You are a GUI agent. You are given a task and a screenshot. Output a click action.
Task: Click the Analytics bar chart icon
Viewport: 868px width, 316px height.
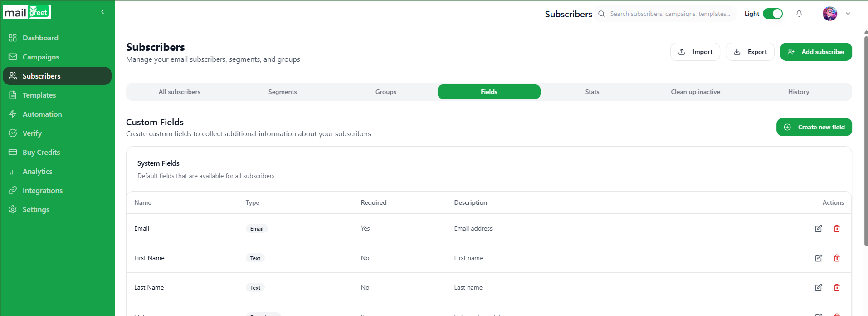click(x=13, y=171)
